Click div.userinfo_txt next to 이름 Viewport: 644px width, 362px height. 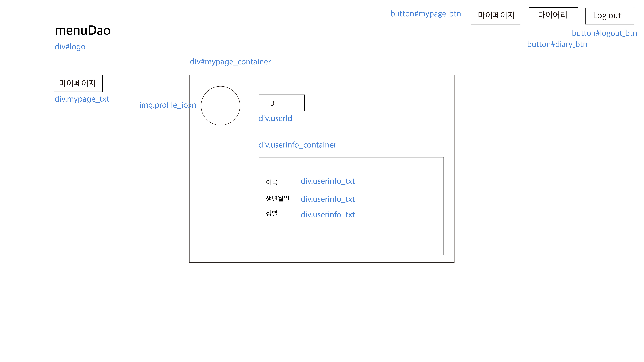point(327,181)
